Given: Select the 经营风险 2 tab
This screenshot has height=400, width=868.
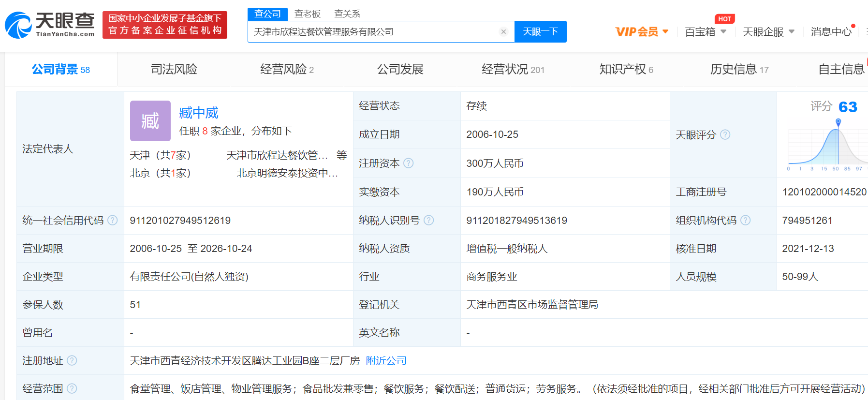Looking at the screenshot, I should click(x=287, y=70).
